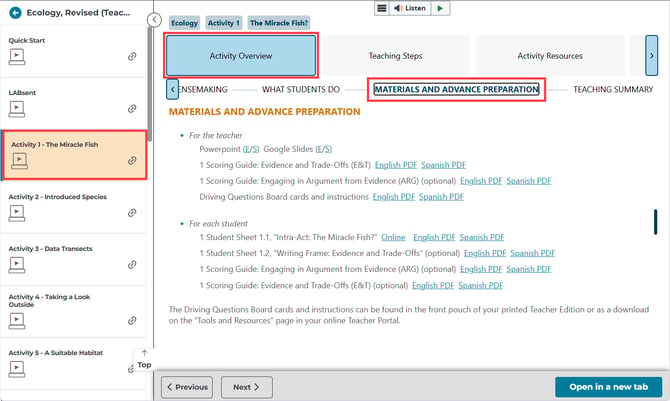Viewport: 670px width, 401px height.
Task: Select the Ecology breadcrumb
Action: pyautogui.click(x=184, y=23)
